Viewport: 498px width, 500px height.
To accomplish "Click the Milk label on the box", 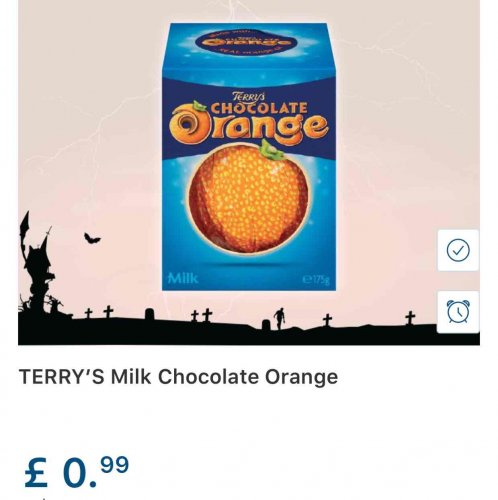I will coord(183,278).
